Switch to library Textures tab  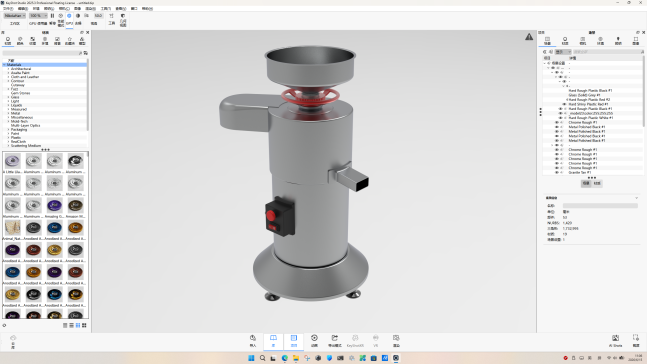click(x=33, y=40)
